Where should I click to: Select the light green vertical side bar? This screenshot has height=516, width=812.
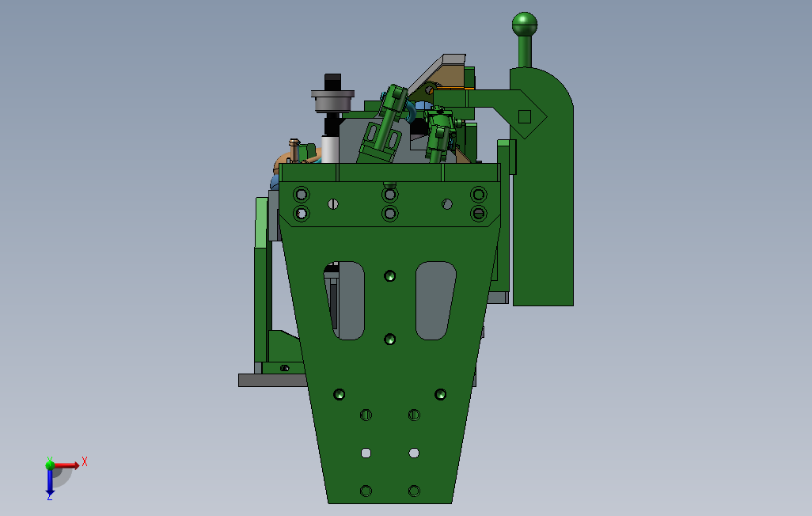tap(261, 222)
